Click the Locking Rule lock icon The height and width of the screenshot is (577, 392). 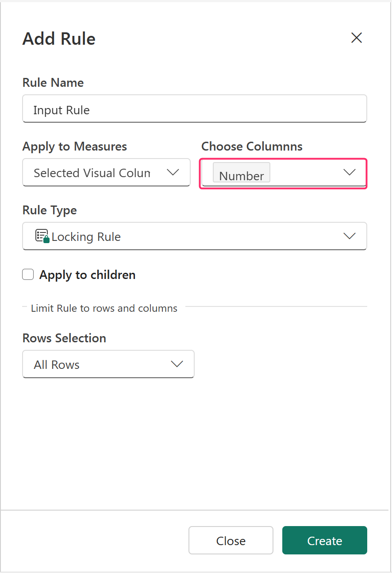pos(42,236)
